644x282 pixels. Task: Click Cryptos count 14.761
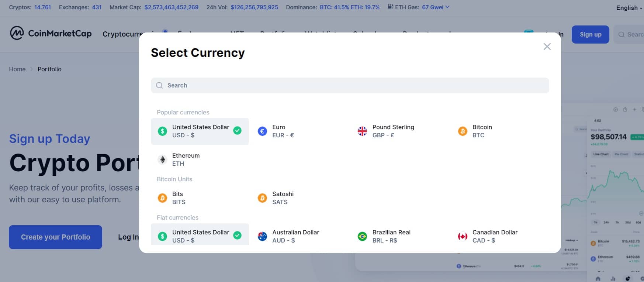coord(42,7)
